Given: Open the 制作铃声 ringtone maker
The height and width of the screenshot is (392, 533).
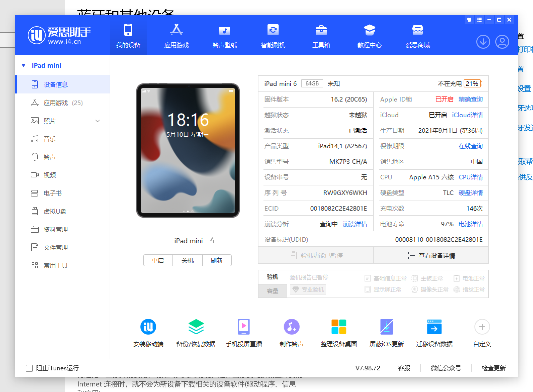Looking at the screenshot, I should point(291,332).
